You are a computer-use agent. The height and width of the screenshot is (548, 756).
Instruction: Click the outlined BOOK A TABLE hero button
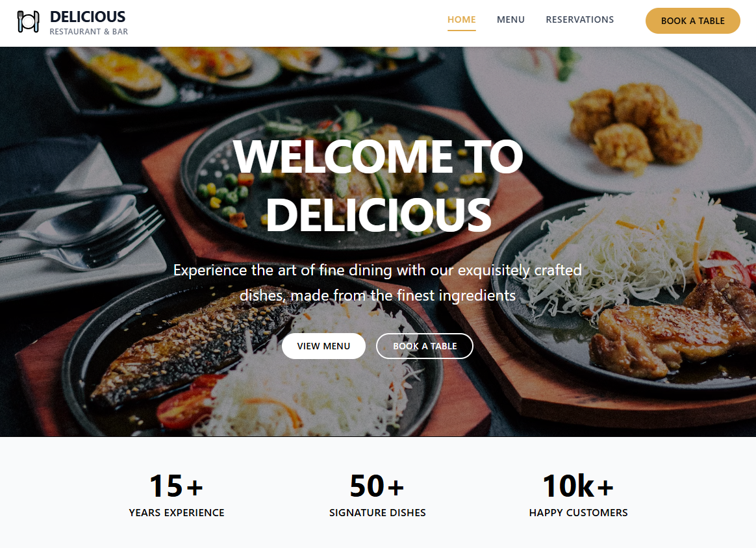coord(425,346)
